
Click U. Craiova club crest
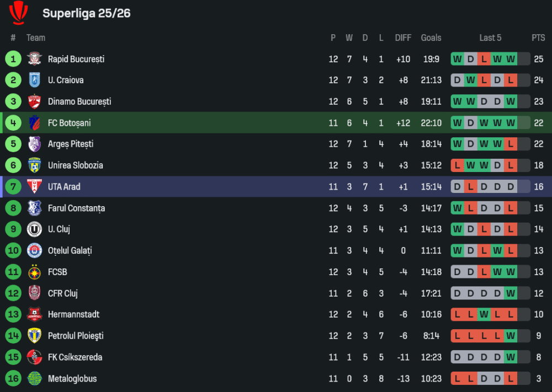pyautogui.click(x=35, y=80)
